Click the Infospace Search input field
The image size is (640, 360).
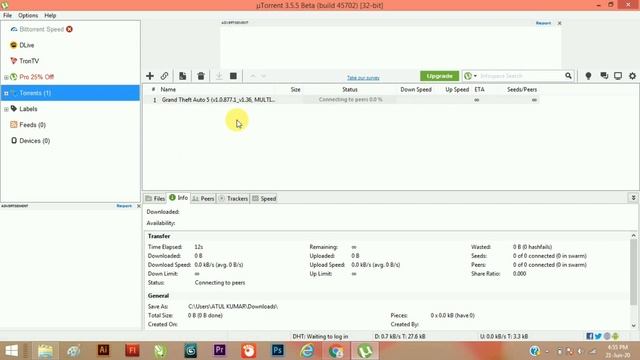click(x=520, y=76)
